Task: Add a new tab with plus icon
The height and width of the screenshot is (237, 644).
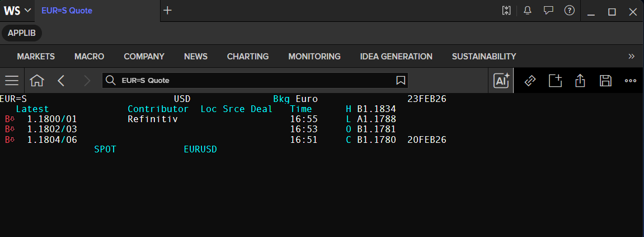Action: click(167, 11)
